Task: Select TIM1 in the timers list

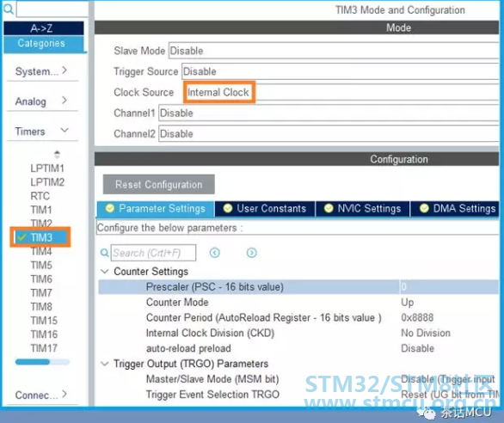Action: 41,210
